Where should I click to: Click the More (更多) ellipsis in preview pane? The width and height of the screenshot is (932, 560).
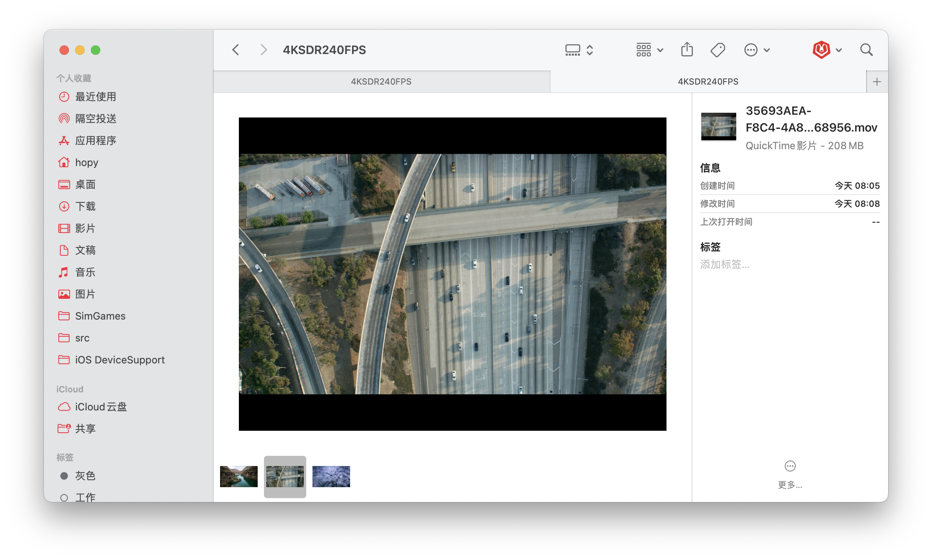790,466
